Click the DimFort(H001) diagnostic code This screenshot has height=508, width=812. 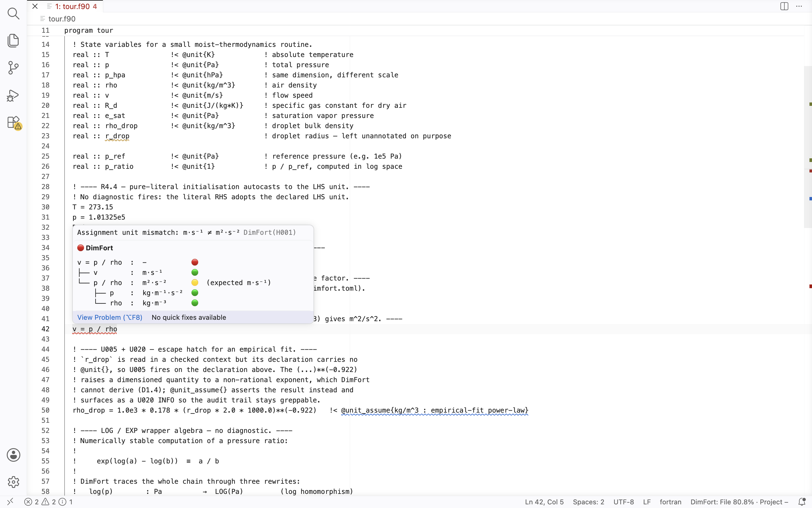pos(270,233)
